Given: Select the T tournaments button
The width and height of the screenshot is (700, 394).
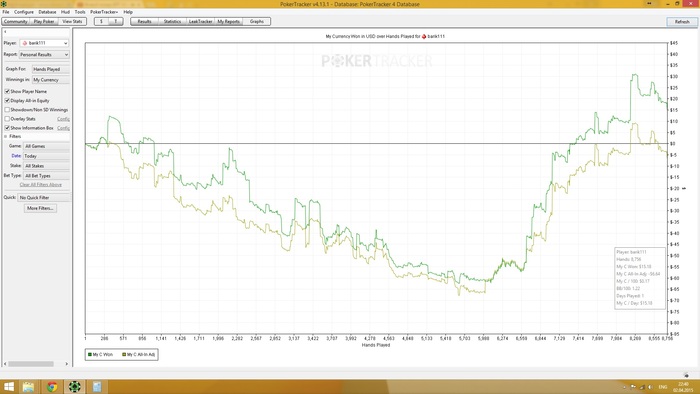Looking at the screenshot, I should (116, 21).
